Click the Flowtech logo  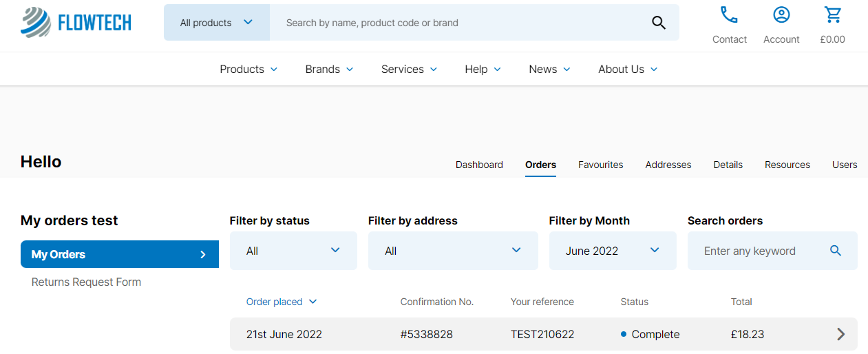[x=76, y=23]
